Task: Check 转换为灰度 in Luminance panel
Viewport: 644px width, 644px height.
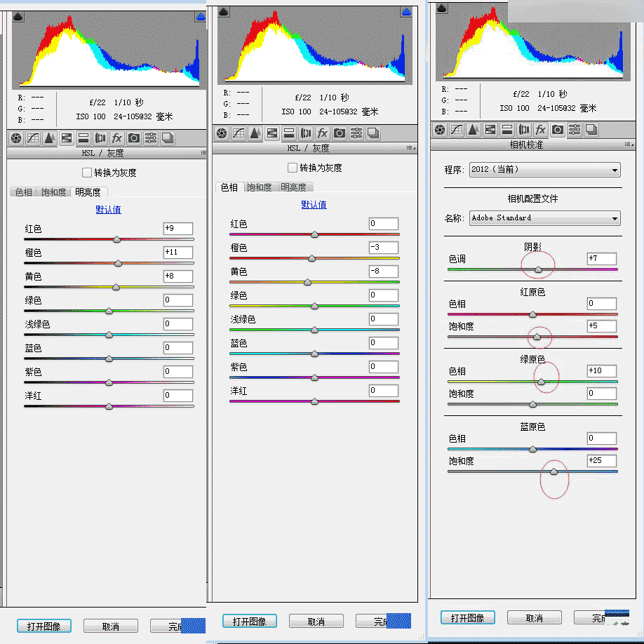Action: 87,173
